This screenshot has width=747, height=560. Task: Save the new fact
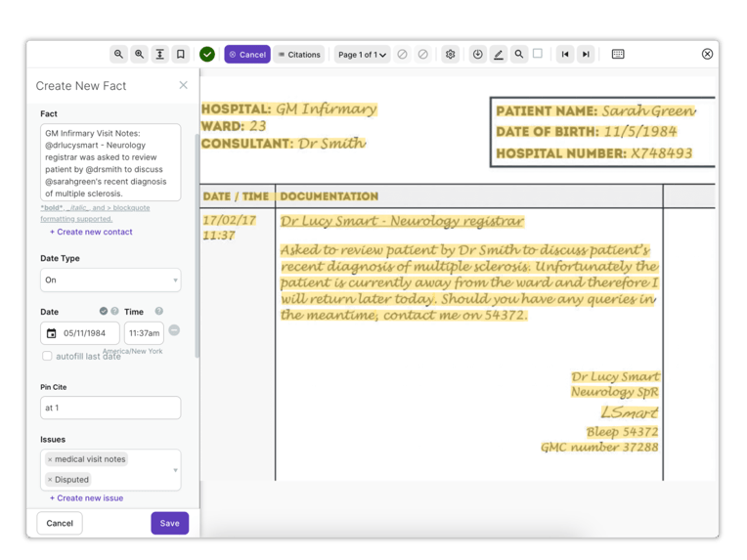[169, 523]
